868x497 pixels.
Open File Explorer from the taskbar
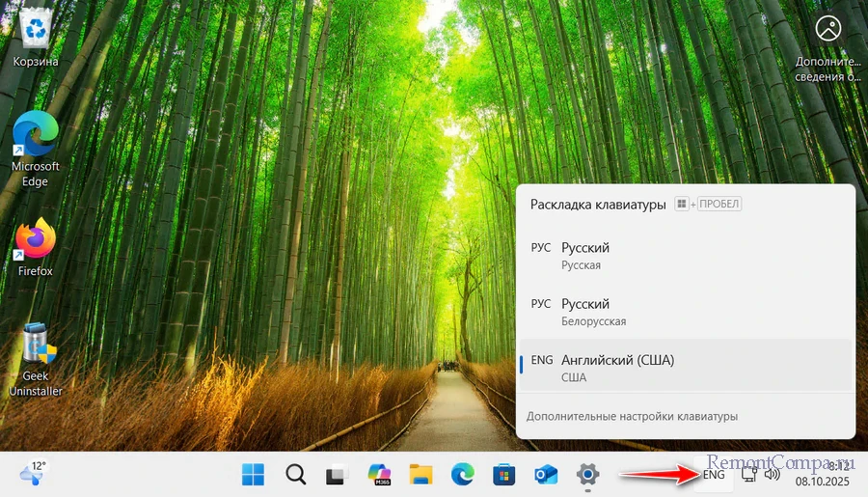(x=420, y=474)
